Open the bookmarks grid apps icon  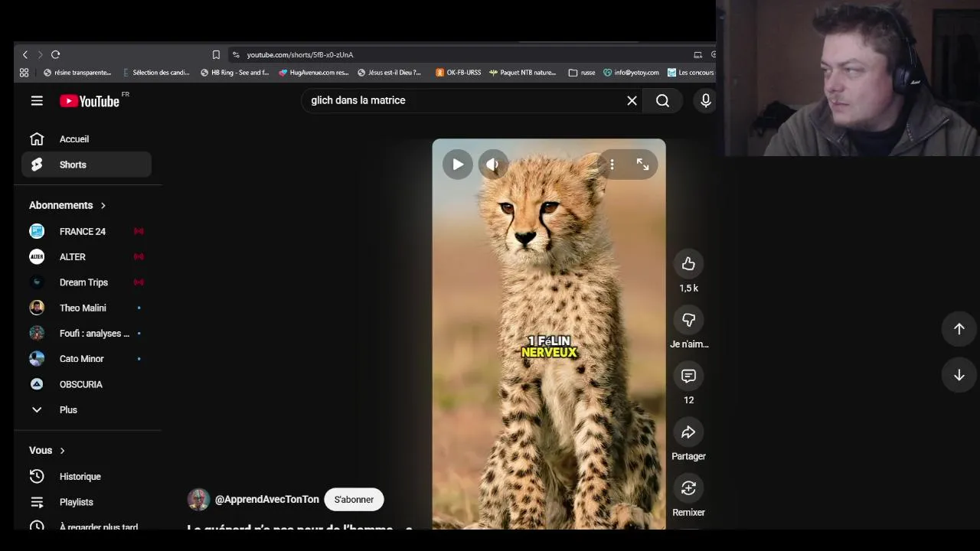(x=24, y=73)
